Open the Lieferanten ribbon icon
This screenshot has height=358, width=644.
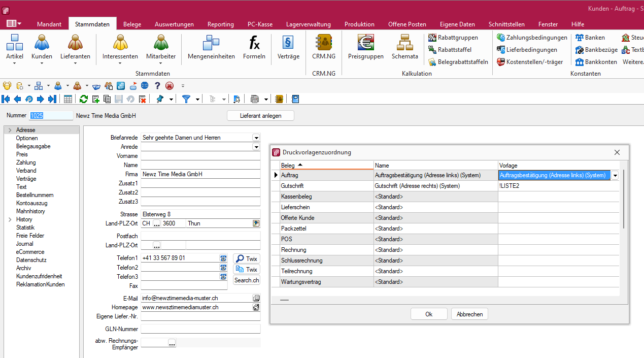75,48
